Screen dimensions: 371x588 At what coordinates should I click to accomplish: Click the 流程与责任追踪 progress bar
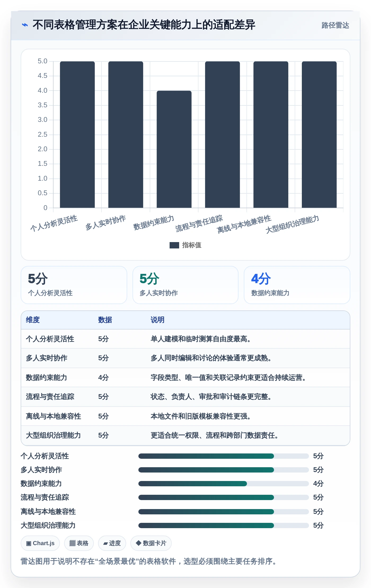tap(223, 497)
